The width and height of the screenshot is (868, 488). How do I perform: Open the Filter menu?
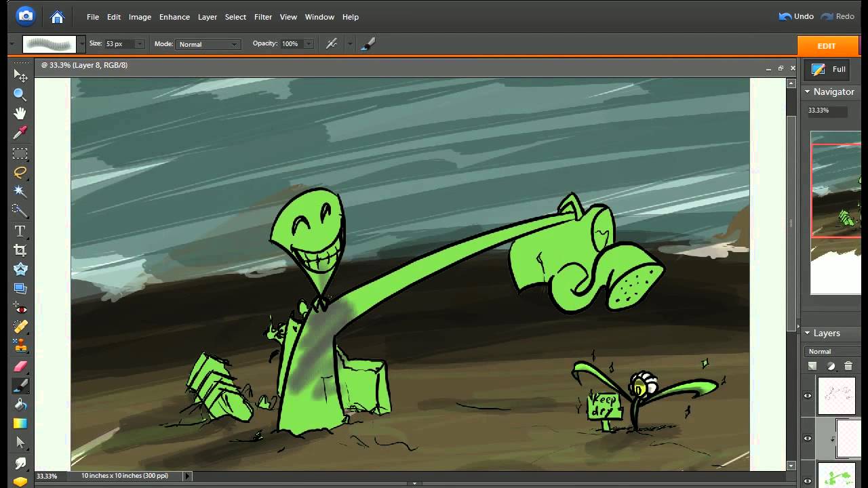263,17
